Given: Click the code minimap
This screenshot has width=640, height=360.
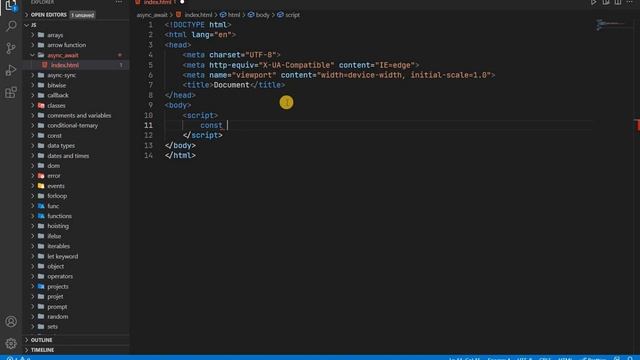Looking at the screenshot, I should click(612, 24).
